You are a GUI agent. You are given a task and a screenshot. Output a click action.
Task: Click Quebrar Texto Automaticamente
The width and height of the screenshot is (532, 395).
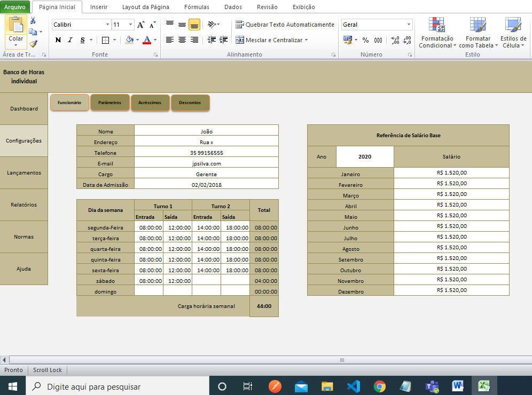tap(285, 25)
